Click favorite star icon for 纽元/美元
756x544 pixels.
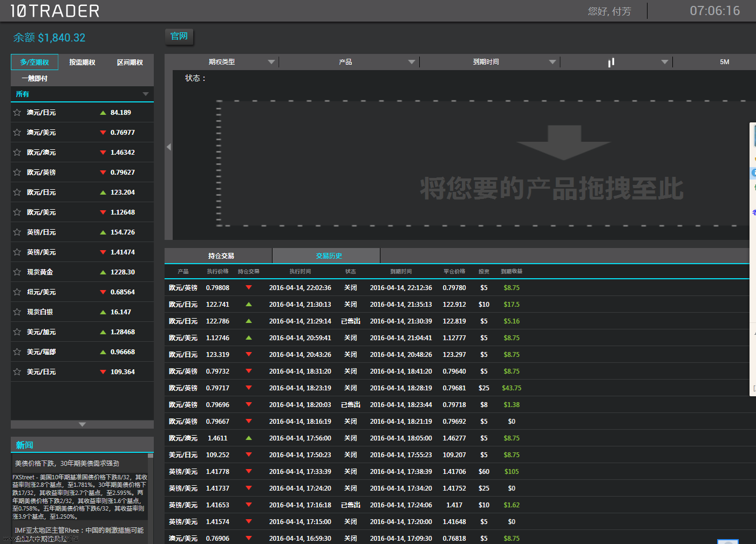(17, 292)
